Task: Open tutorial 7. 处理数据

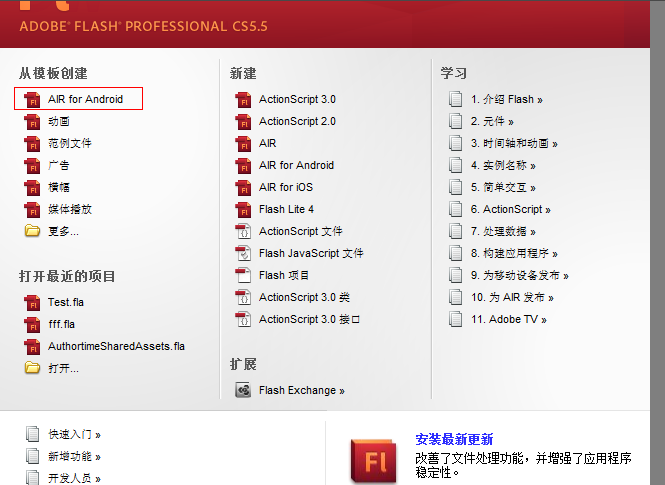Action: point(503,231)
